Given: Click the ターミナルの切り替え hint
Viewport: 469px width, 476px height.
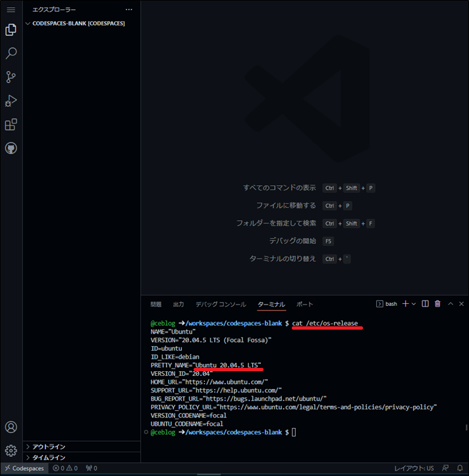Looking at the screenshot, I should tap(283, 259).
